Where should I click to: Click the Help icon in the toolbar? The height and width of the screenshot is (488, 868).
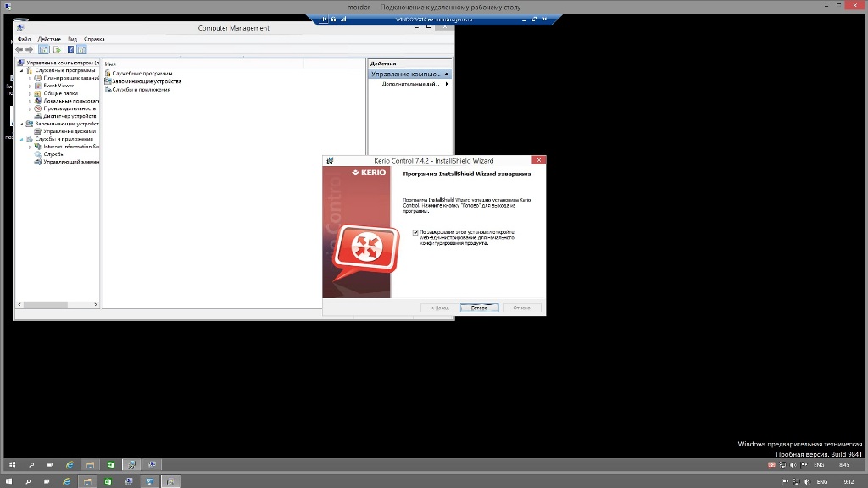(70, 49)
